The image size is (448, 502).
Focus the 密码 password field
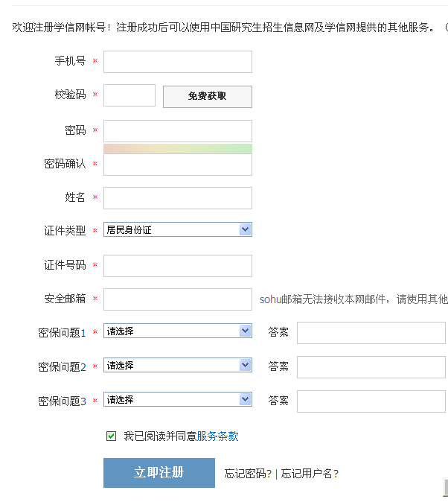(178, 131)
